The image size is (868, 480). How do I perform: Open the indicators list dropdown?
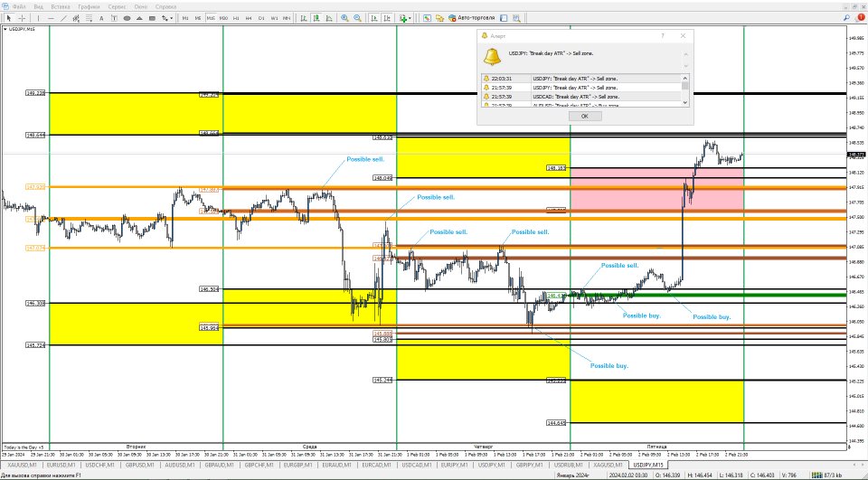pyautogui.click(x=405, y=18)
